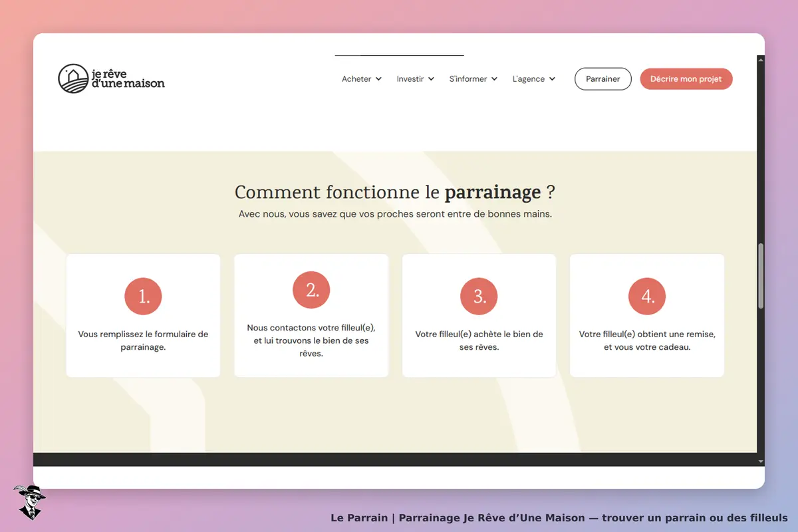798x532 pixels.
Task: Click the Décrire mon projet button
Action: [x=686, y=78]
